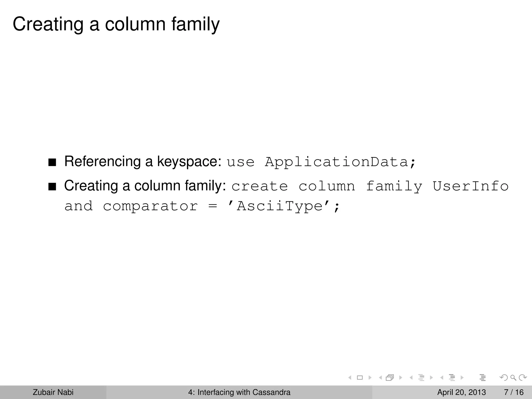This screenshot has height=399, width=532.
Task: Go to next slide arrow
Action: [x=370, y=378]
